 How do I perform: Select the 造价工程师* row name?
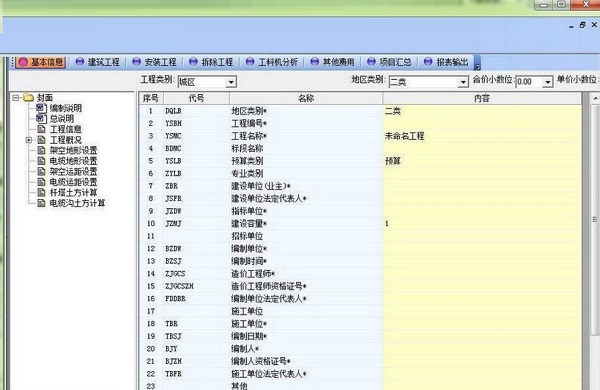point(253,274)
